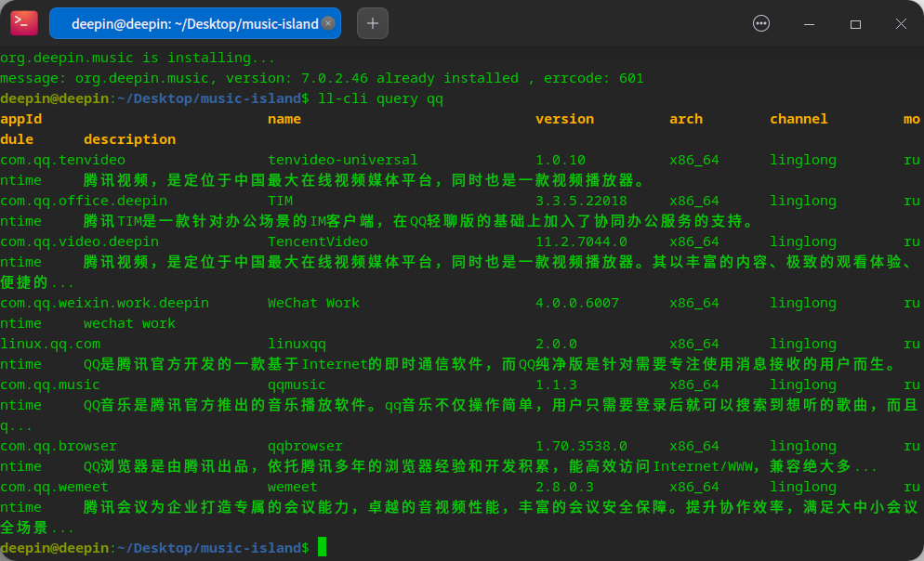Open a new terminal tab with the plus button
The width and height of the screenshot is (924, 561).
click(372, 22)
